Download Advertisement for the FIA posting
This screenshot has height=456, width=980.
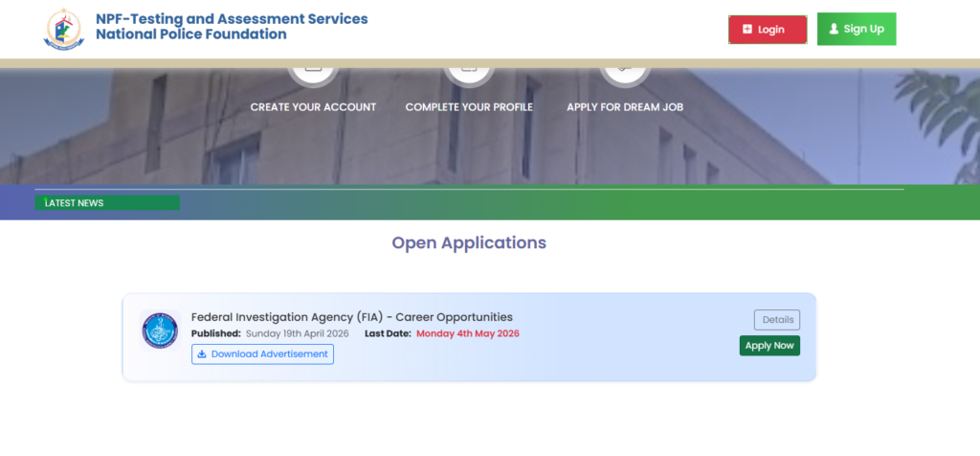pos(263,354)
